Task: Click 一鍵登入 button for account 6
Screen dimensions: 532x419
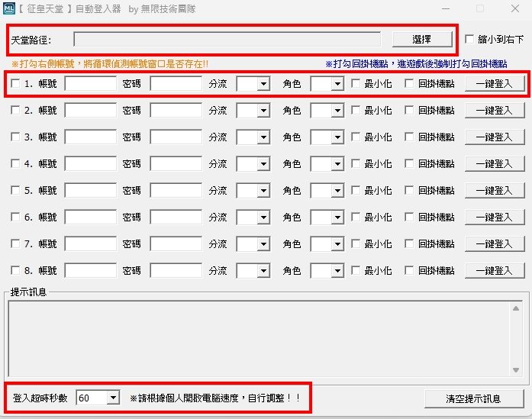Action: click(495, 218)
